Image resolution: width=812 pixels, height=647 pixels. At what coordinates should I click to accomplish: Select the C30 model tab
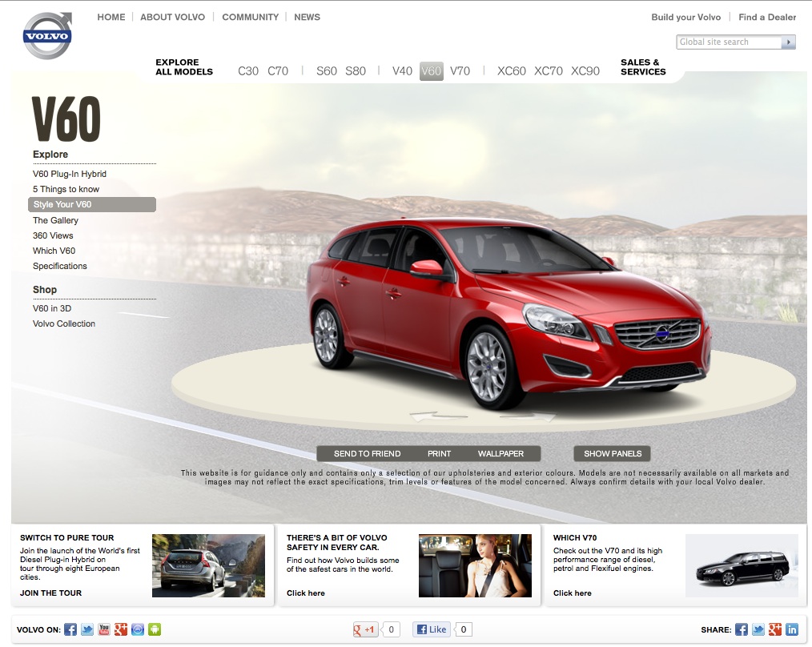(x=248, y=71)
